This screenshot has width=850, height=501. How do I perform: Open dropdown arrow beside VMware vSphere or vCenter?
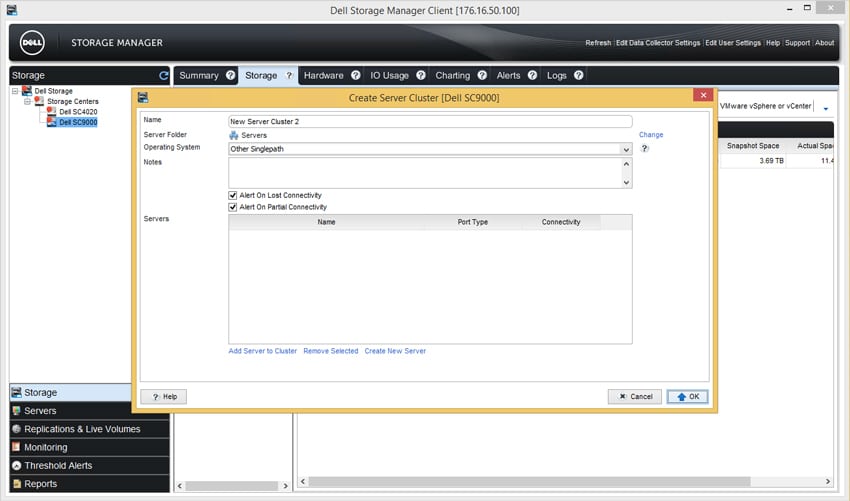(826, 108)
